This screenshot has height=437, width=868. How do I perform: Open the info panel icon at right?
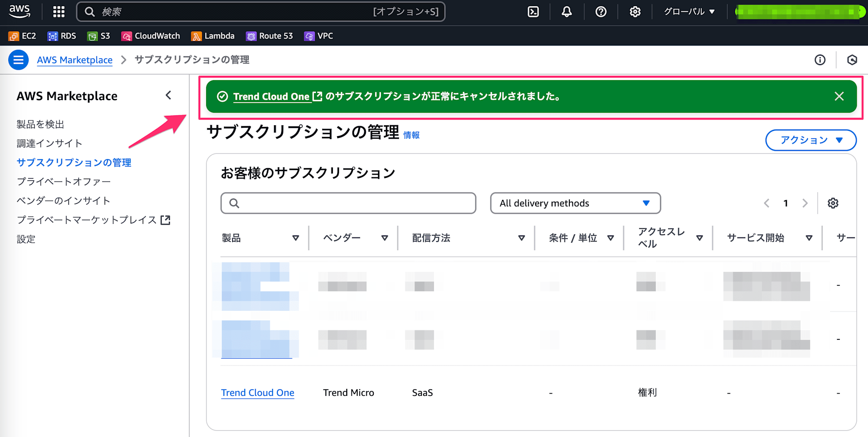coord(820,60)
